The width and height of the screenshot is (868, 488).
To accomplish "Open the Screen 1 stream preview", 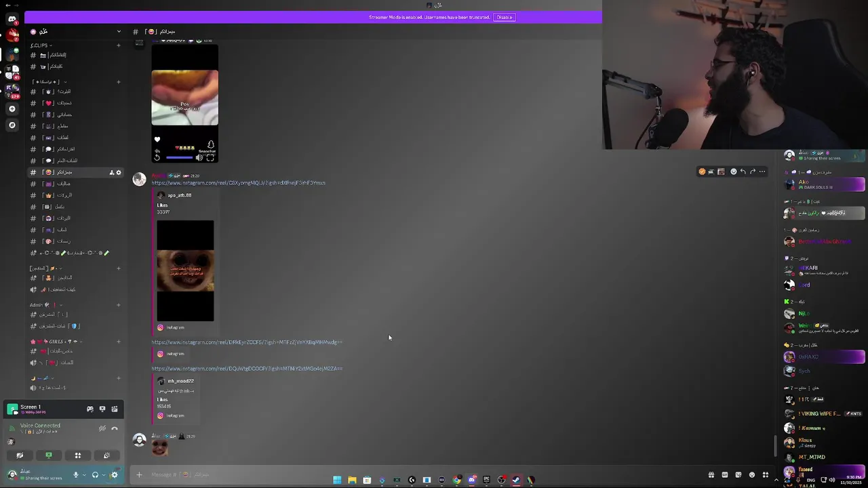I will coord(12,409).
